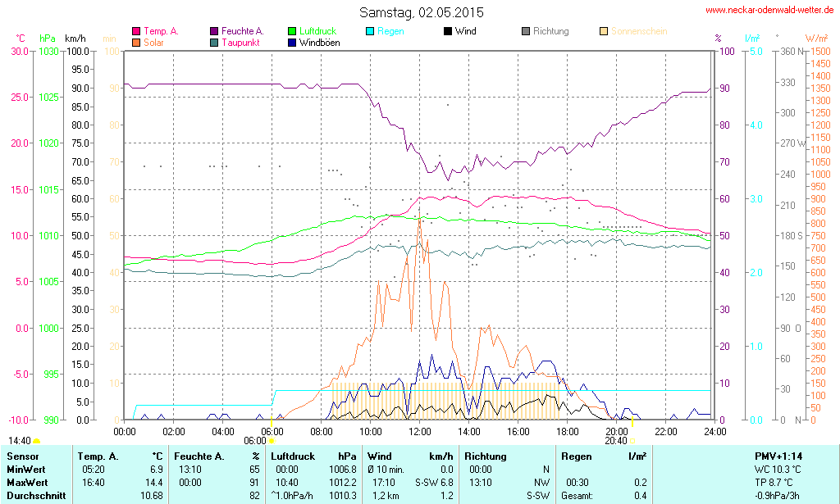Click the dark blue Windböen legend swatch
Image resolution: width=840 pixels, height=504 pixels.
[292, 42]
